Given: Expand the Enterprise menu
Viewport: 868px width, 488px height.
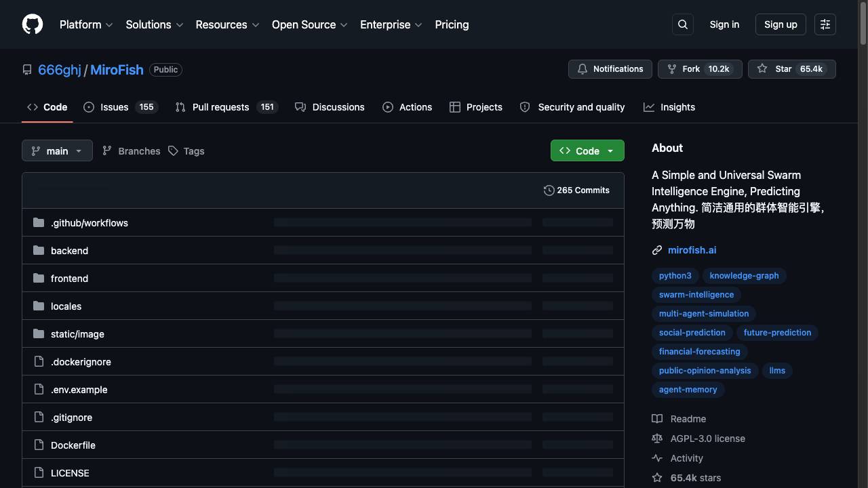Looking at the screenshot, I should [391, 24].
